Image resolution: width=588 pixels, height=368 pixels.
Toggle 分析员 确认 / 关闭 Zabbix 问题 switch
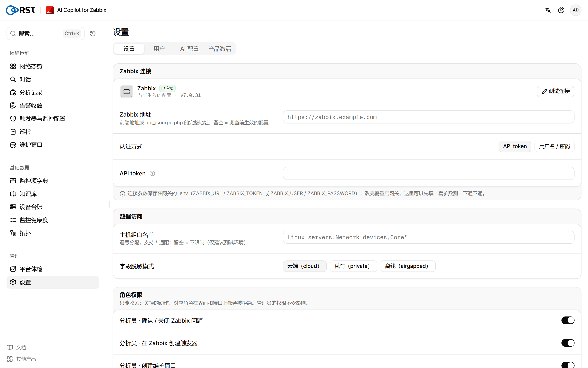tap(568, 320)
